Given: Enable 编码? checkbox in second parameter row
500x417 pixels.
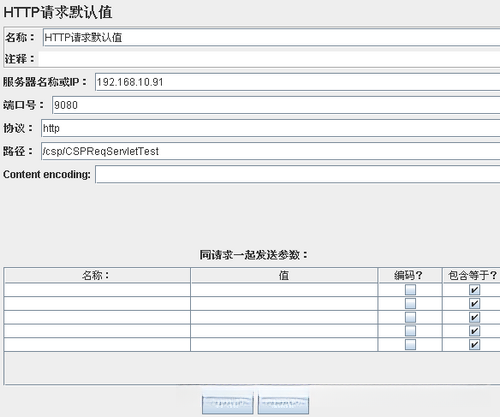Looking at the screenshot, I should [410, 303].
